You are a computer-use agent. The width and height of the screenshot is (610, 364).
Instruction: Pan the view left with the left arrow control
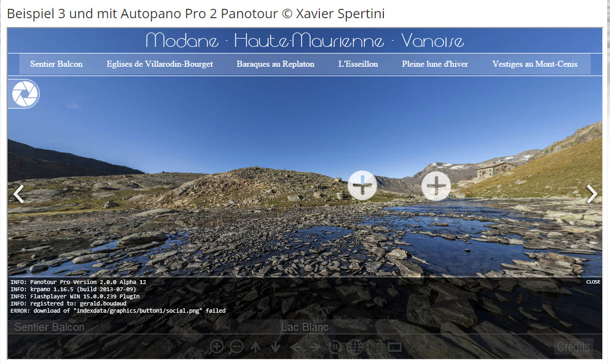tap(296, 346)
